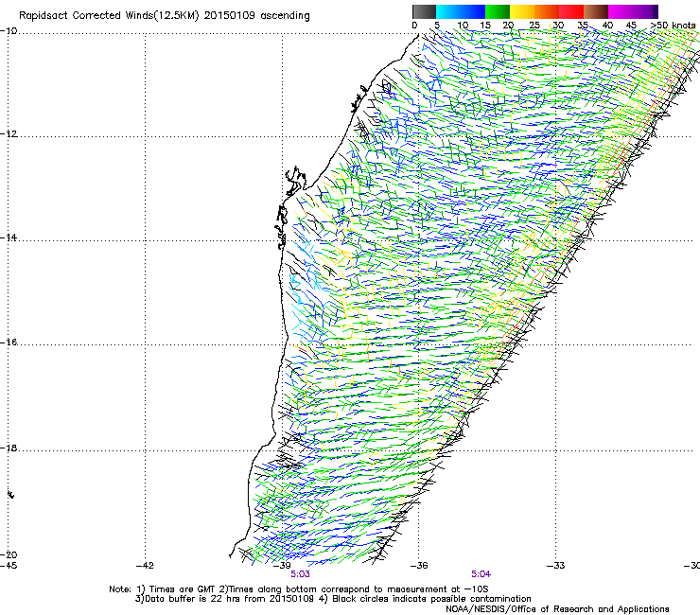Click the purple '5:04' time label
This screenshot has height=615, width=700.
(x=481, y=574)
